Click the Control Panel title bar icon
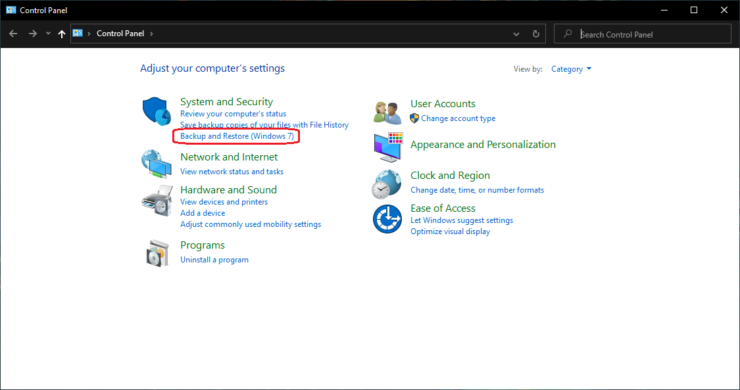This screenshot has height=390, width=740. (11, 10)
